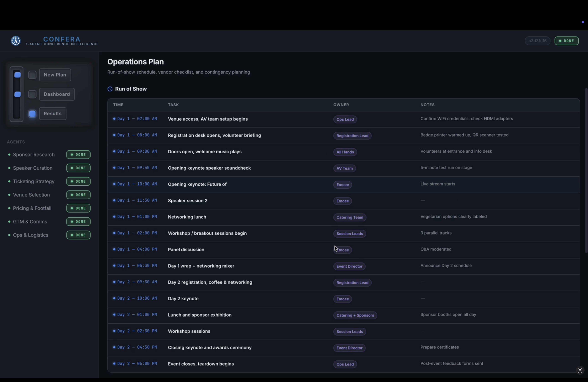Click DONE badge next to Sponsor Research
Screen dimensions: 588x382
click(x=79, y=155)
